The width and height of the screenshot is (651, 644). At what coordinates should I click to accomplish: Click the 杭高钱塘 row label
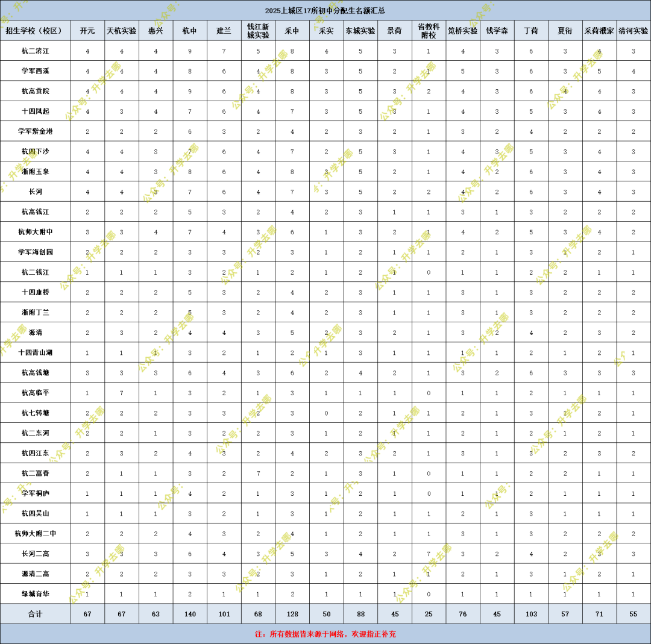click(x=36, y=373)
